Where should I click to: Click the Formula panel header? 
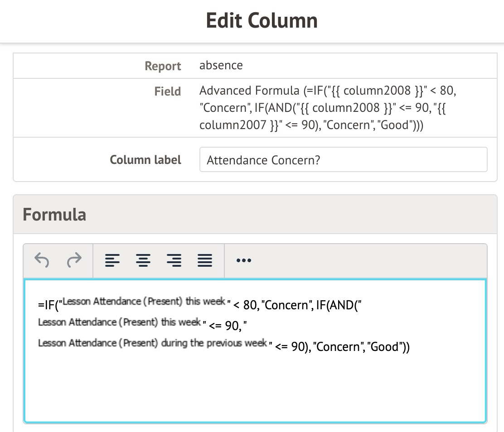pyautogui.click(x=54, y=214)
